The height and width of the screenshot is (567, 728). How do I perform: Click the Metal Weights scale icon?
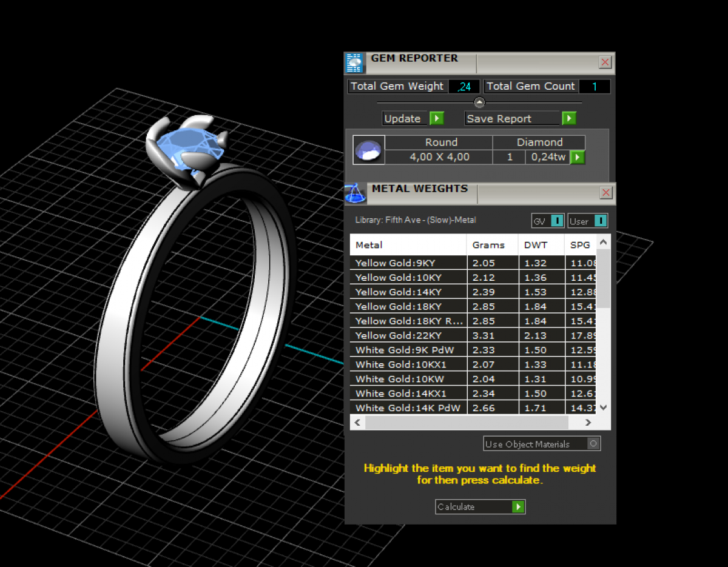click(x=355, y=193)
